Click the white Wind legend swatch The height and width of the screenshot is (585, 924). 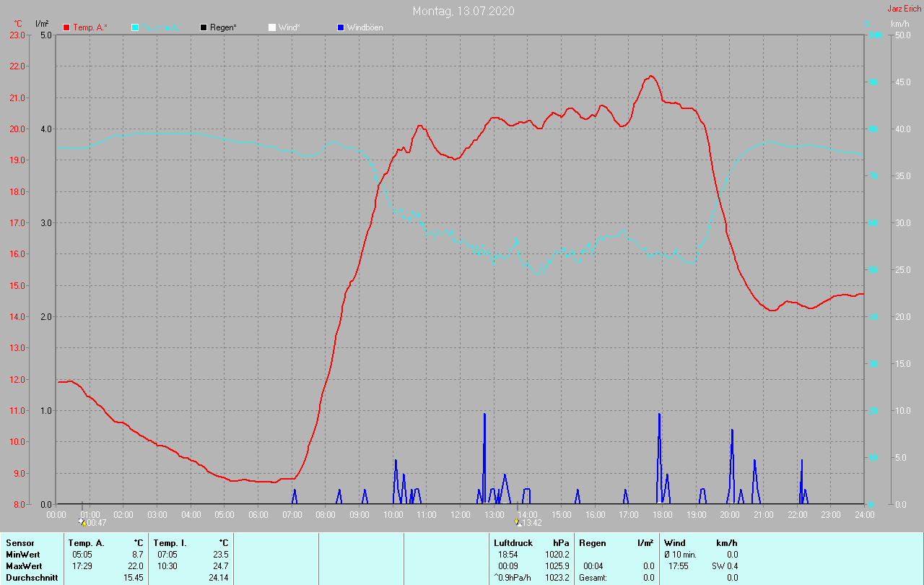pyautogui.click(x=272, y=27)
